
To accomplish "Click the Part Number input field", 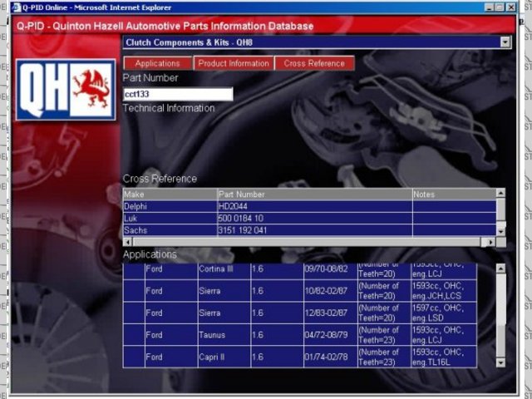I will (x=177, y=94).
